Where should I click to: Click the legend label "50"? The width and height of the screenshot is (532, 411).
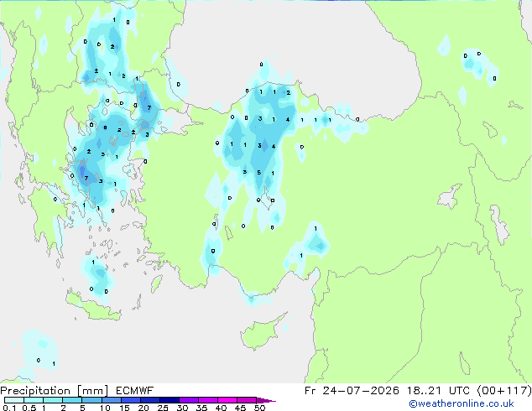(x=259, y=408)
